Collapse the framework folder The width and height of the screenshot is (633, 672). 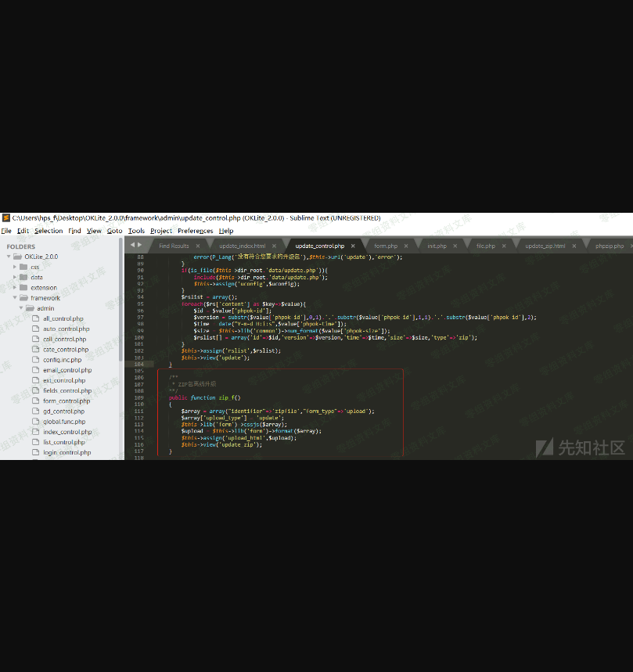point(14,298)
